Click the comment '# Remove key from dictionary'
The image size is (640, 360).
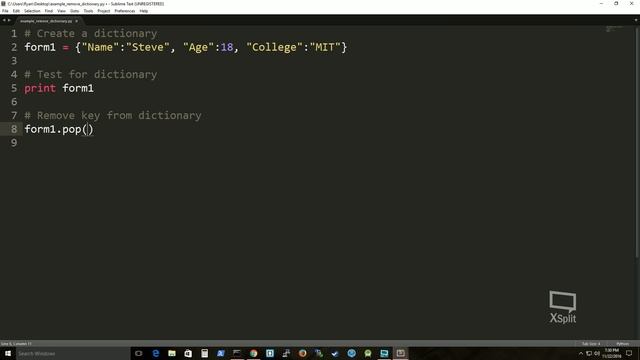pos(113,116)
